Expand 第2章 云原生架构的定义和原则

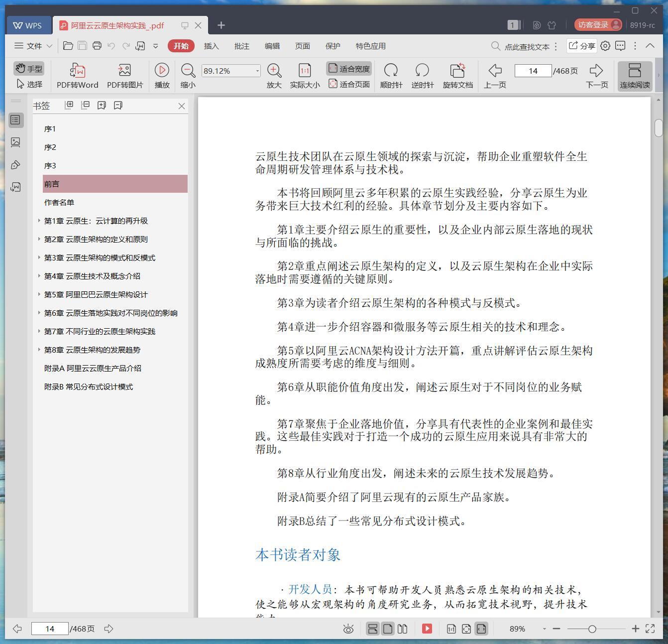39,239
